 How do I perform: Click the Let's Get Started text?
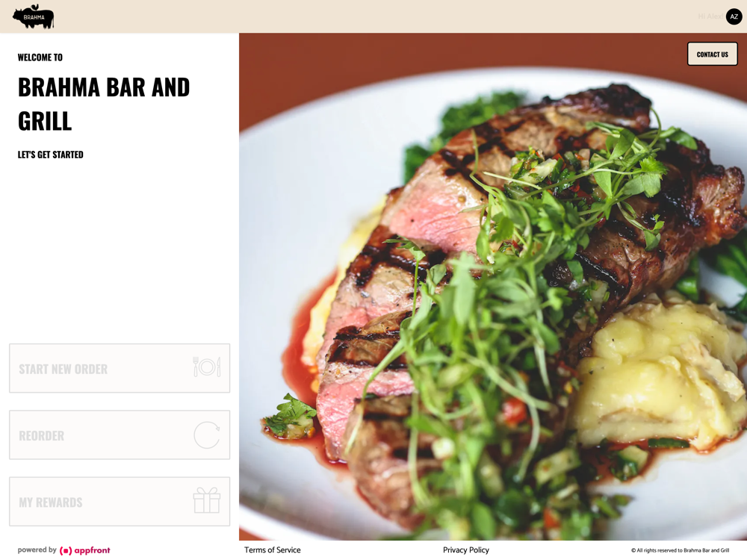coord(51,155)
